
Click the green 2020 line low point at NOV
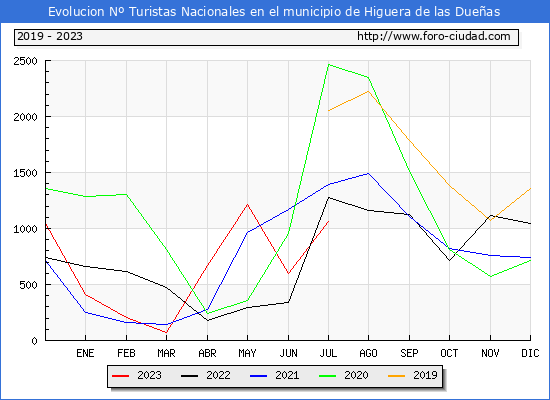pos(490,276)
